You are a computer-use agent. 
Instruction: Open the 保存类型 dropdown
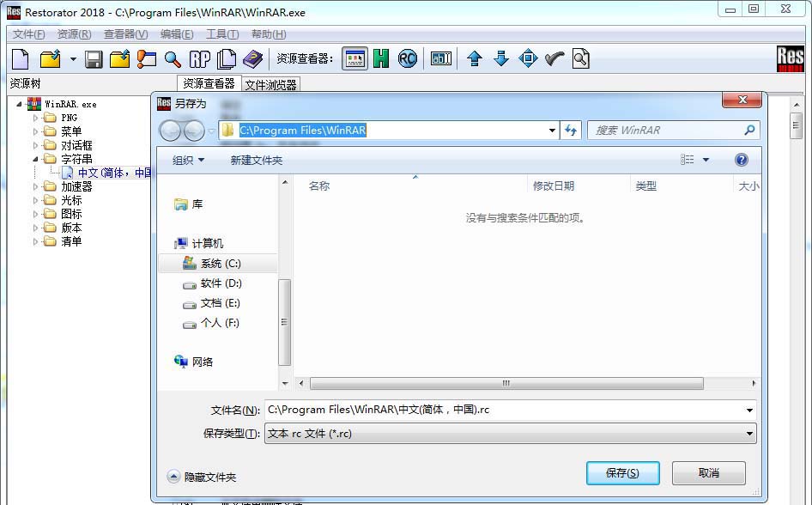point(511,434)
